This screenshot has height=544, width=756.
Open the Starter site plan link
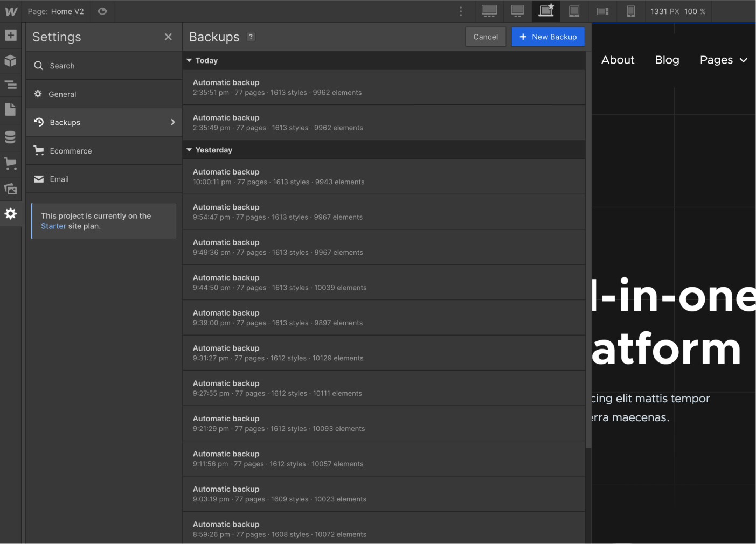(53, 226)
